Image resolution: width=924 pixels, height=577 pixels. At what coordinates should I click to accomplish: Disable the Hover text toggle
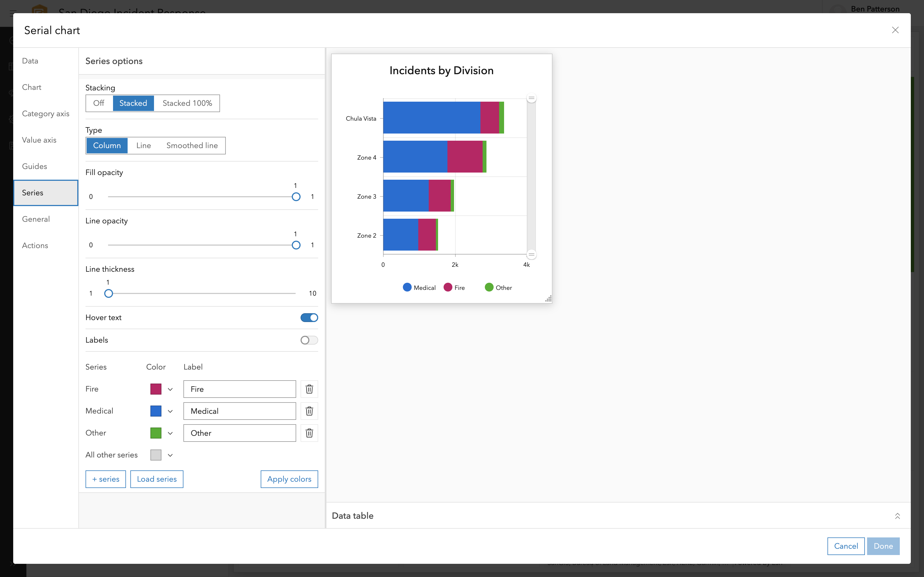click(x=309, y=318)
